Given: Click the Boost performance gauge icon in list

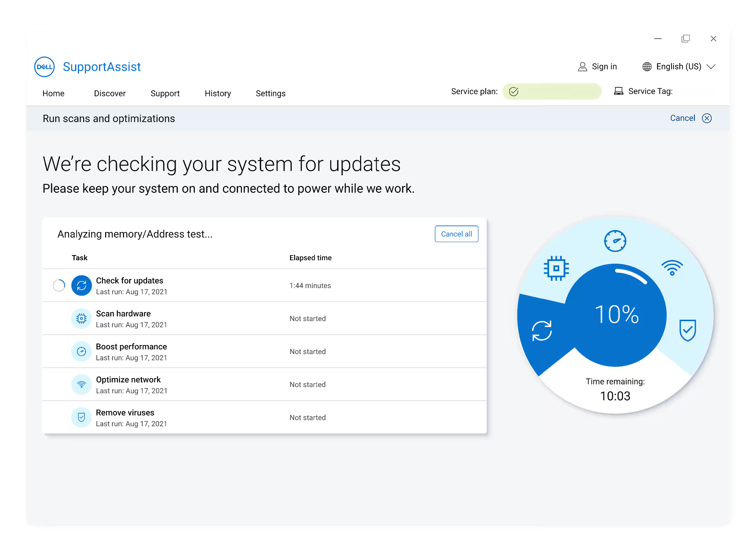Looking at the screenshot, I should point(81,352).
